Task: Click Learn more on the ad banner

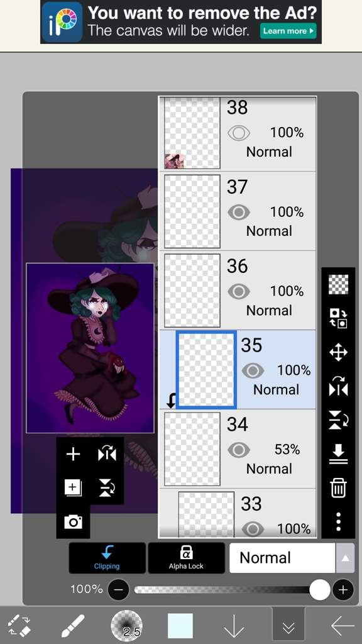Action: [288, 31]
